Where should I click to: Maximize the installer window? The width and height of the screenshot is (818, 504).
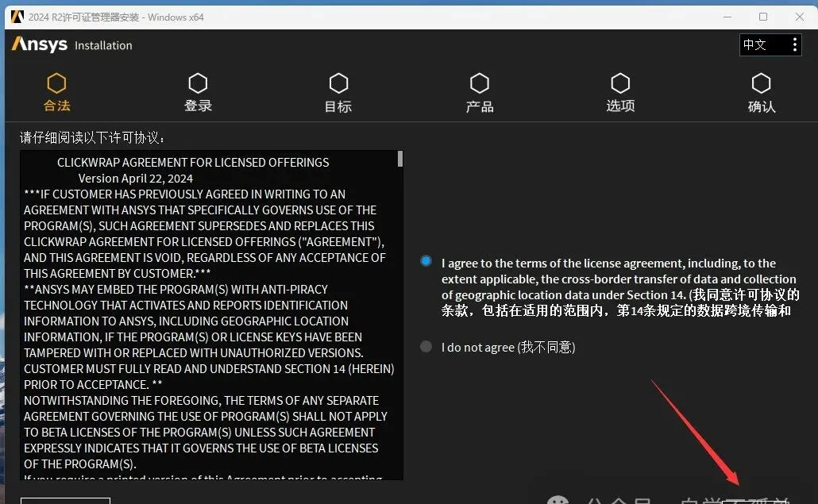[x=762, y=17]
